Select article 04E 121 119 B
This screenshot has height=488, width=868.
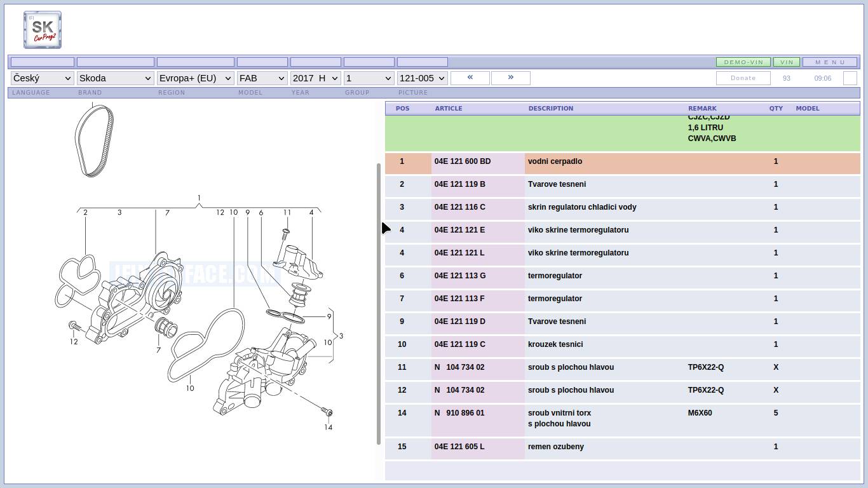(460, 184)
